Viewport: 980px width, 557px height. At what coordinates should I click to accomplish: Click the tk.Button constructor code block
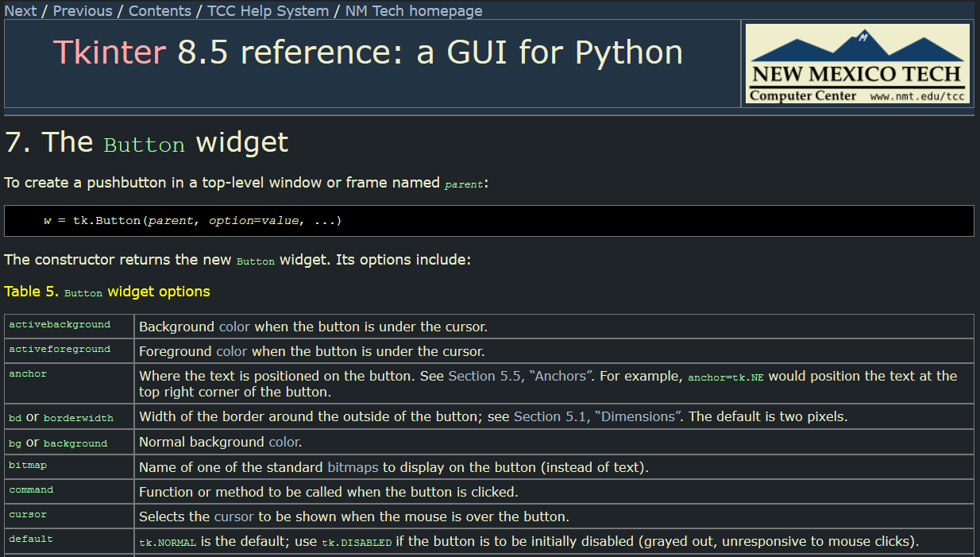tap(489, 221)
